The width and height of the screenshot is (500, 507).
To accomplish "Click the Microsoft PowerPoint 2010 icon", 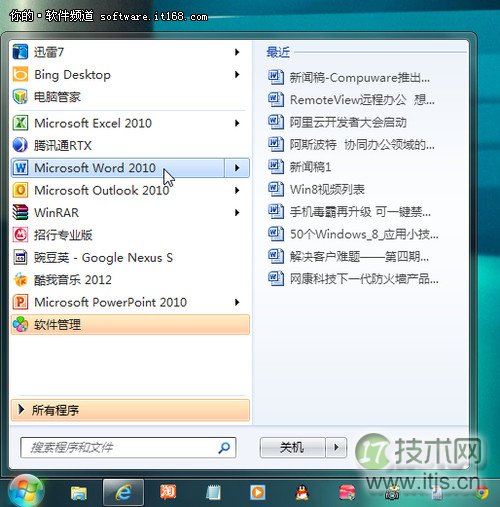I will [x=20, y=302].
